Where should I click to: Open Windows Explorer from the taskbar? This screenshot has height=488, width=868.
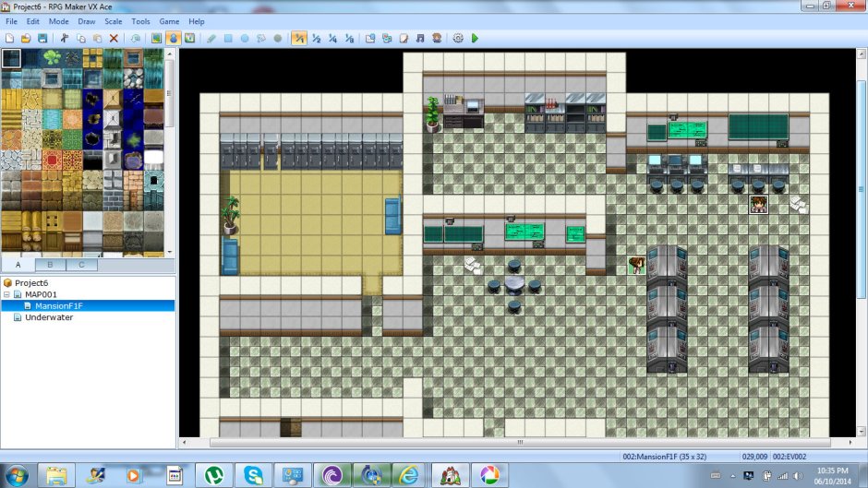(x=56, y=475)
